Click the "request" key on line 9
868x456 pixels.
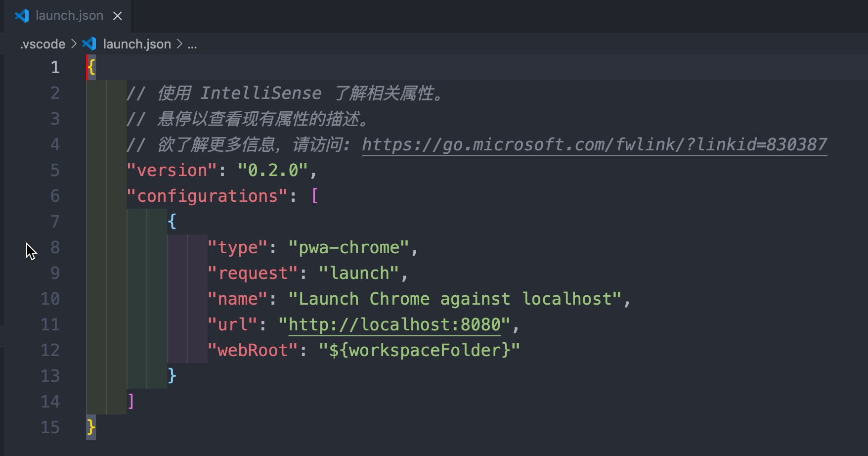(253, 273)
